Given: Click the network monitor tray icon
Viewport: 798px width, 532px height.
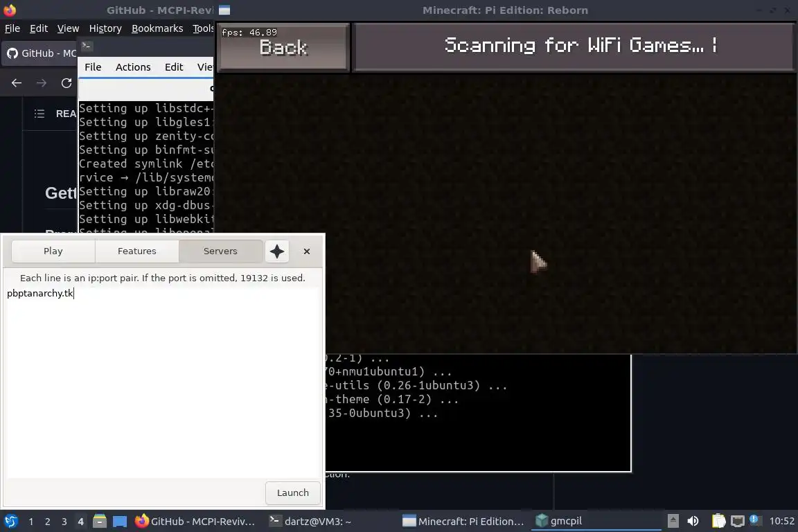Looking at the screenshot, I should [738, 521].
